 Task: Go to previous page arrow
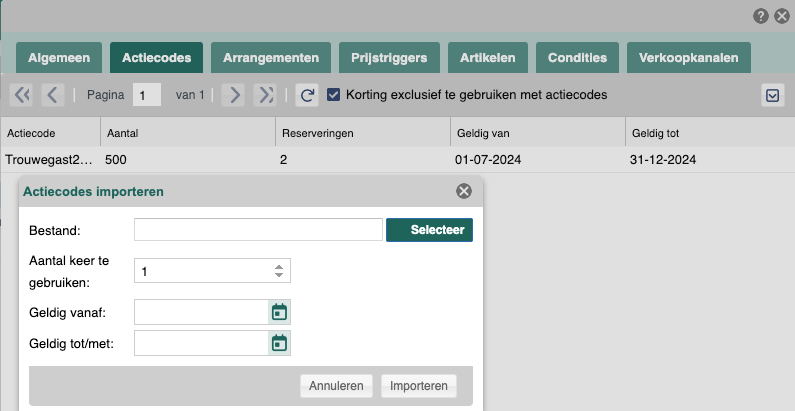click(x=53, y=95)
